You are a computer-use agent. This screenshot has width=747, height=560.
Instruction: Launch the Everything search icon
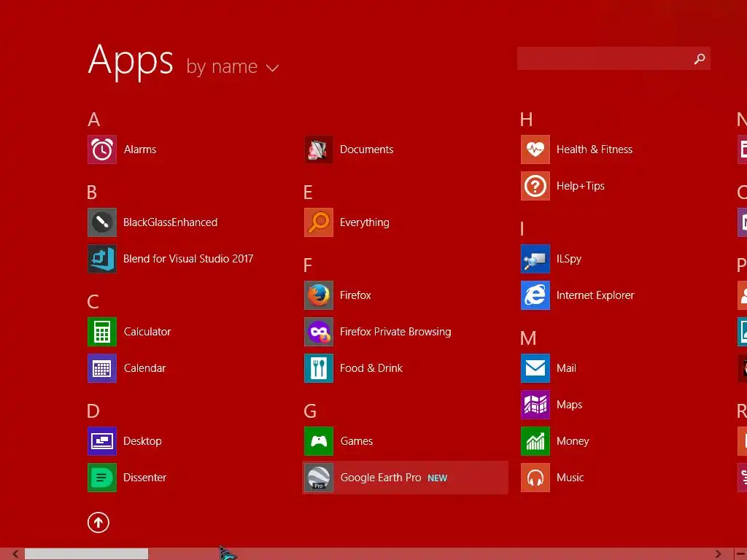(x=319, y=222)
